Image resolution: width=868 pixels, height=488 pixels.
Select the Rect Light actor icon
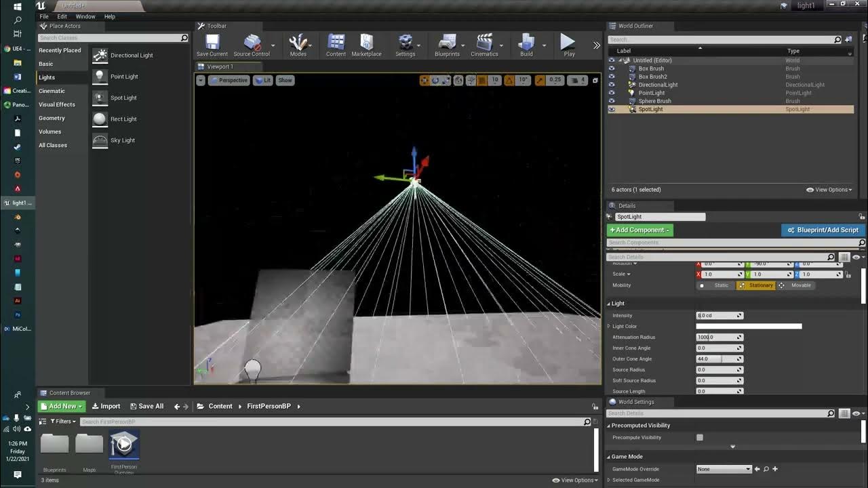[100, 119]
